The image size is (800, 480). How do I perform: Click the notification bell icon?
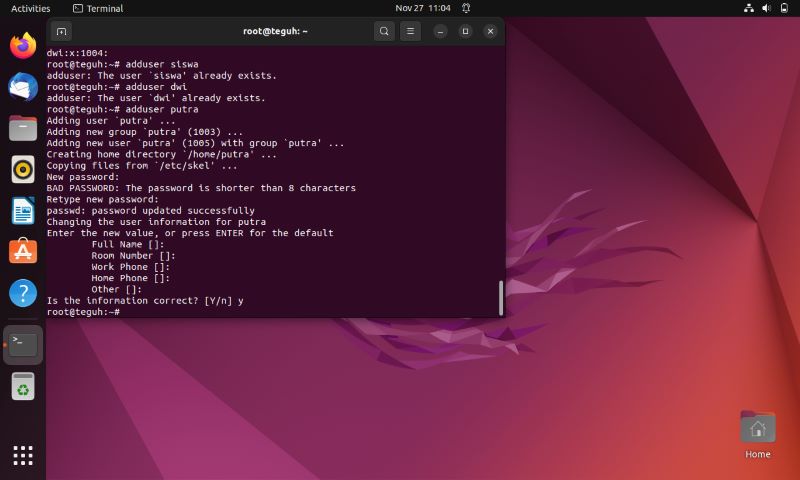click(466, 8)
